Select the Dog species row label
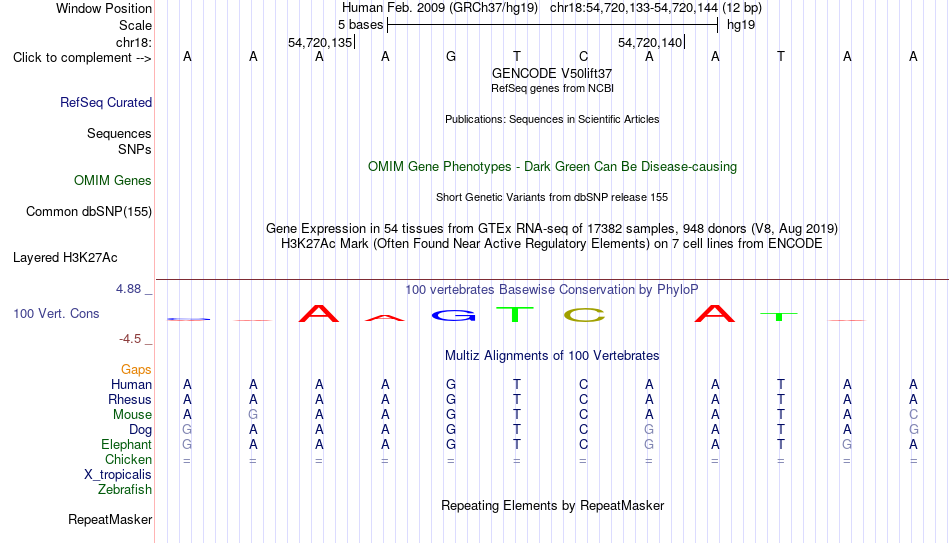Viewport: 950px width, 543px height. (x=141, y=430)
